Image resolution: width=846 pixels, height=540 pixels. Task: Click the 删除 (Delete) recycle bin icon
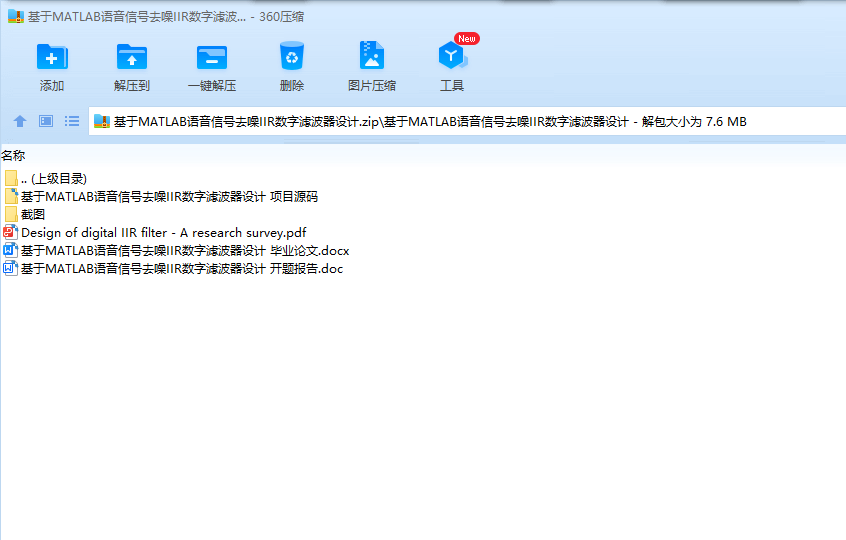(x=292, y=56)
